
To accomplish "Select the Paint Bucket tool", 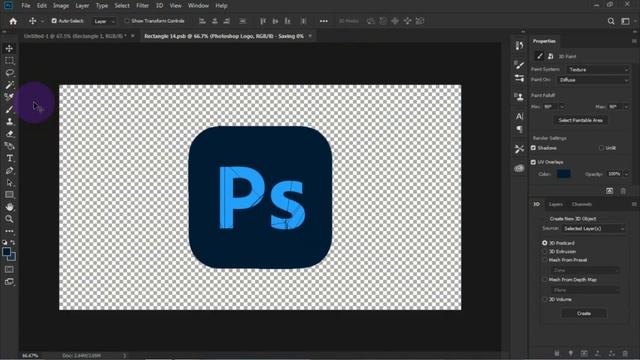I will point(9,146).
